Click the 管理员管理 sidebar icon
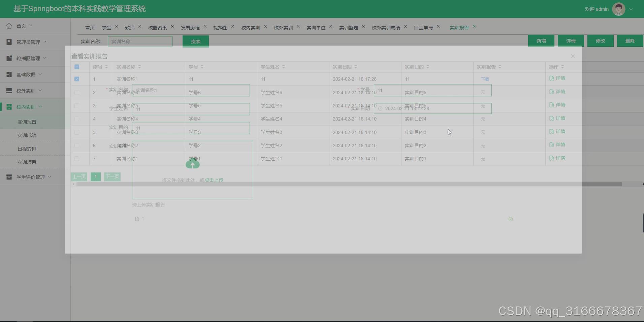Viewport: 644px width, 322px height. click(9, 41)
